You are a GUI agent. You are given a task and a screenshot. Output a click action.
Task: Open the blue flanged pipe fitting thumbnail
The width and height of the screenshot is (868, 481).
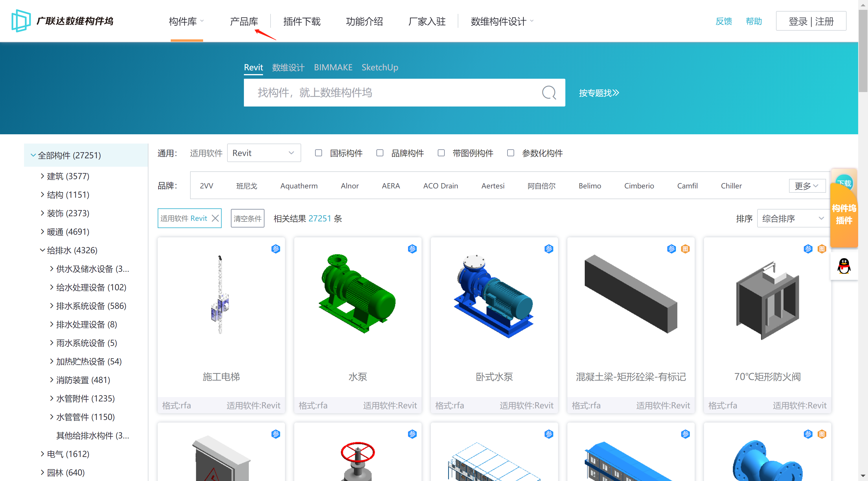[767, 460]
